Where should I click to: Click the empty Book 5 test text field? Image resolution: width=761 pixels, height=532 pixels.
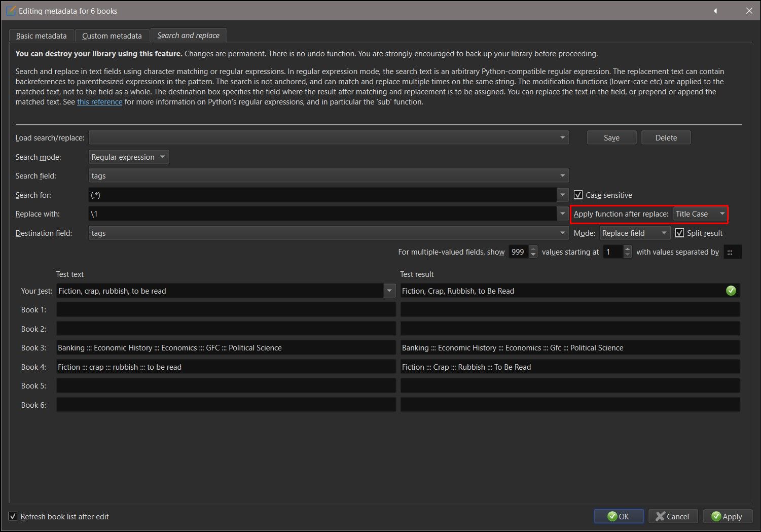pos(226,385)
